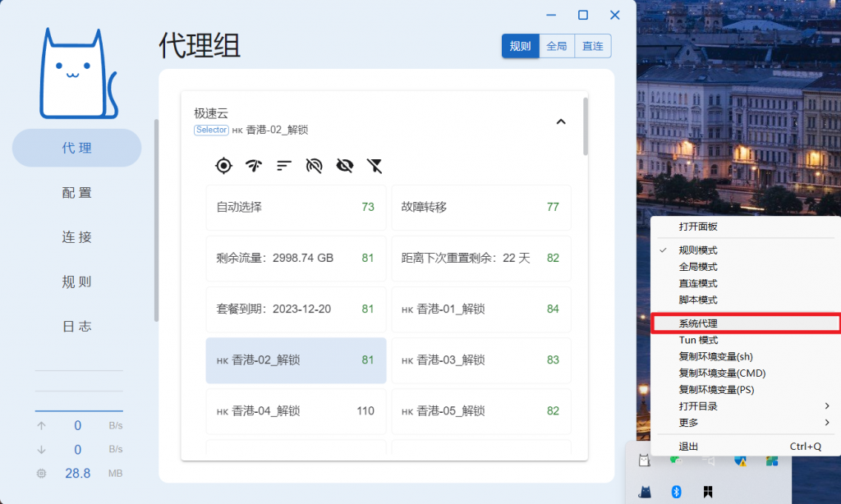Toggle the crossed-out eye display icon
Viewport: 841px width, 504px height.
[344, 166]
